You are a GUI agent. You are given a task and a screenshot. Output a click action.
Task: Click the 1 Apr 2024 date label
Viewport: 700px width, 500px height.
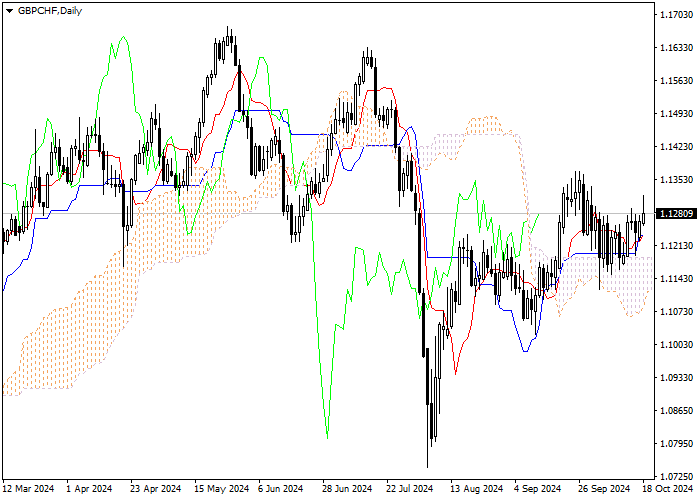coord(89,489)
